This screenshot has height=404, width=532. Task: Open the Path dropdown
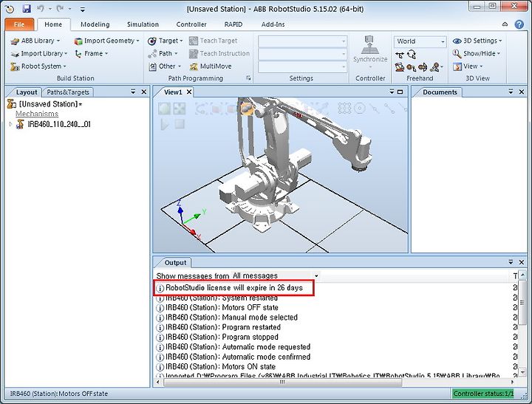[x=163, y=54]
